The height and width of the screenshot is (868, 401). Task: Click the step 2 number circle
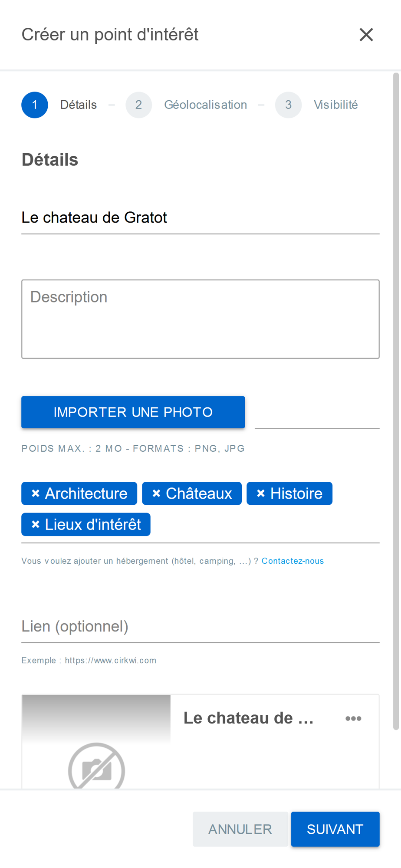139,105
